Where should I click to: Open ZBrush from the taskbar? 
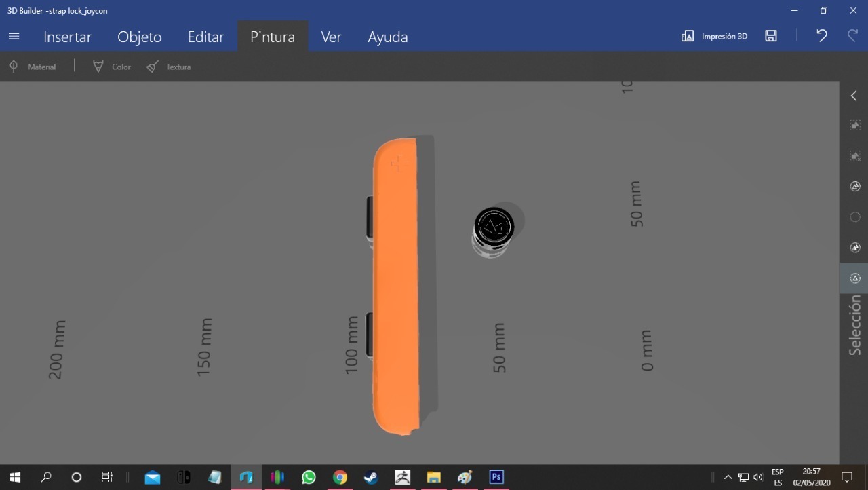coord(402,477)
